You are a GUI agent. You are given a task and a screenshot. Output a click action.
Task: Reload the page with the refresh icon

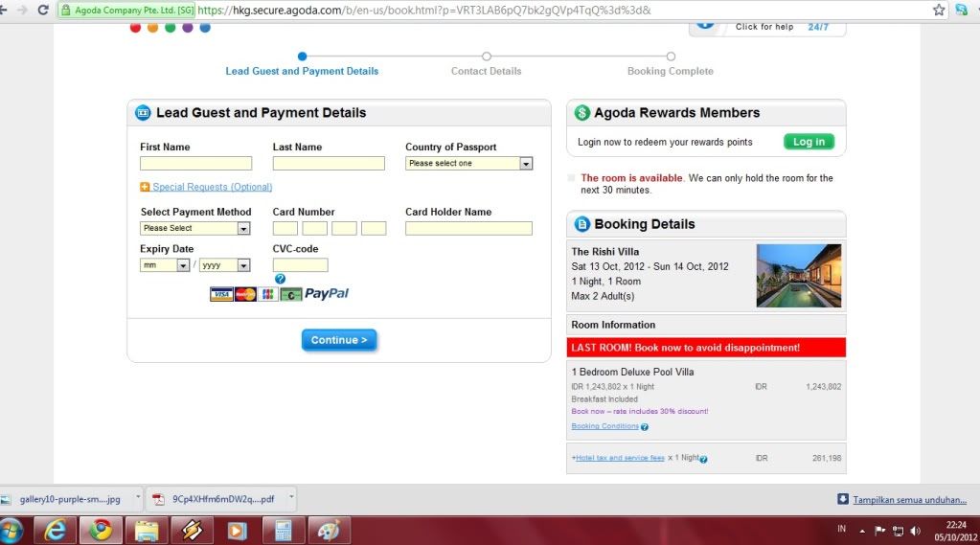click(43, 10)
